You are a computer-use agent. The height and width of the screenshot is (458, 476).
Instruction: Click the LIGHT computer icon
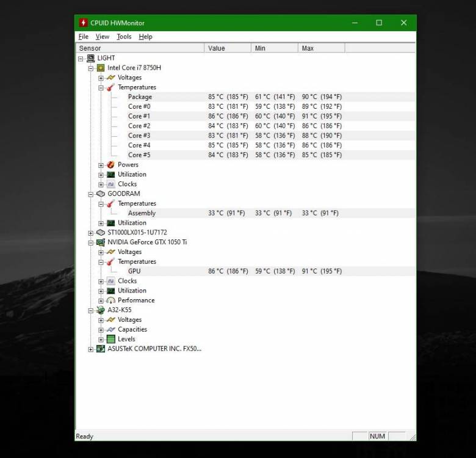(91, 58)
